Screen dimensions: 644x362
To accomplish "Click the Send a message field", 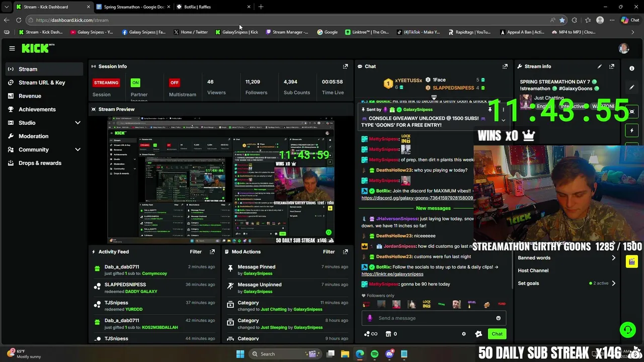I will (x=433, y=318).
